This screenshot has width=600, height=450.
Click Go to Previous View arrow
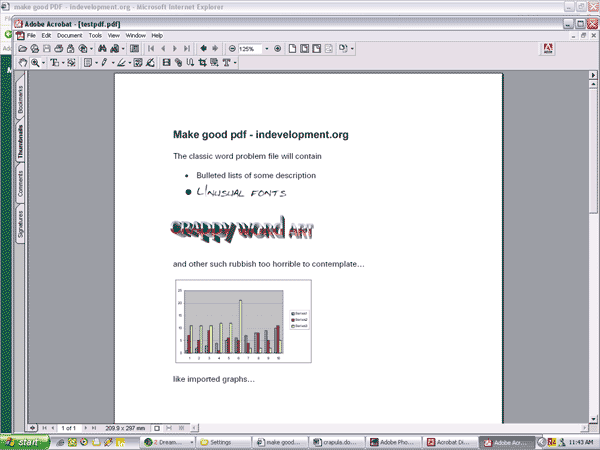(204, 48)
